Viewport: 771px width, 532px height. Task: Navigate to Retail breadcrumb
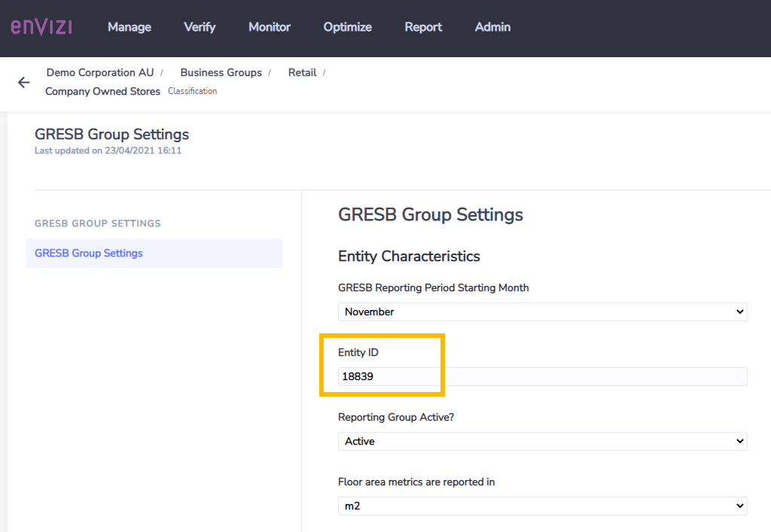pyautogui.click(x=303, y=73)
